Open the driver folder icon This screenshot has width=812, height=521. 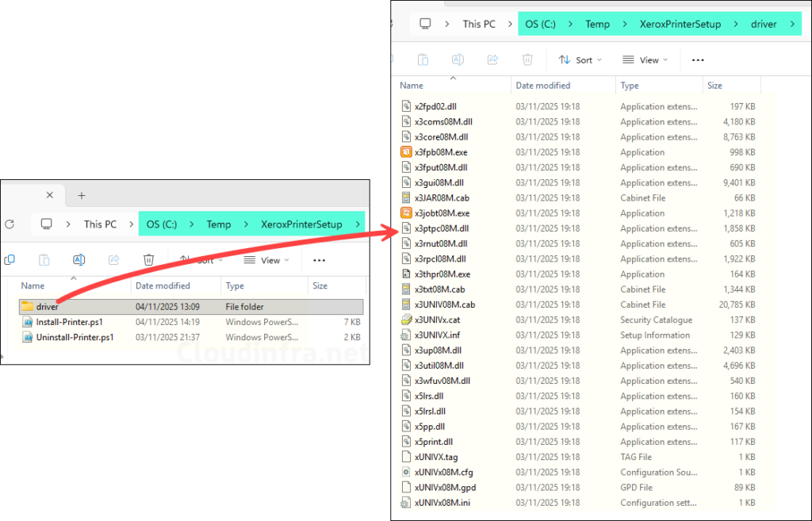[x=27, y=306]
